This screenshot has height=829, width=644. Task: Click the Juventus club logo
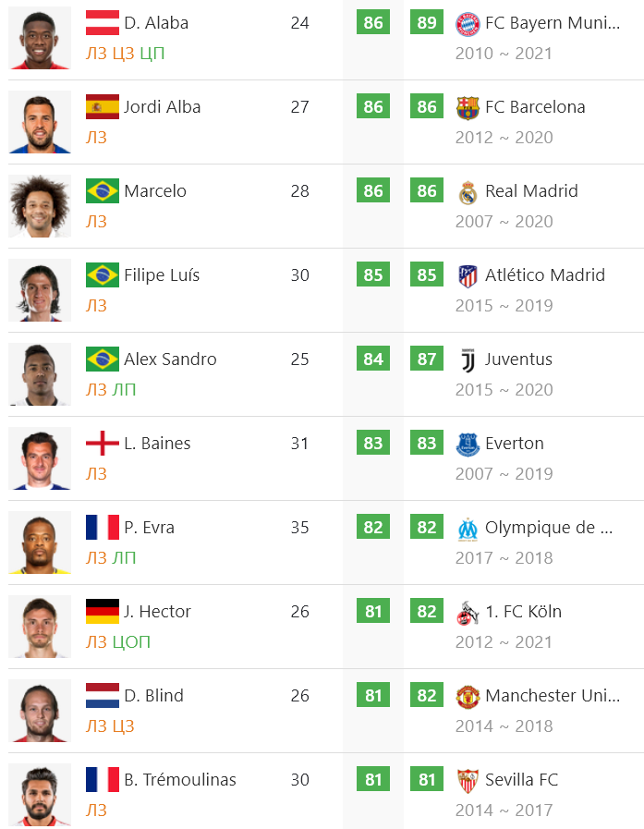tap(468, 360)
